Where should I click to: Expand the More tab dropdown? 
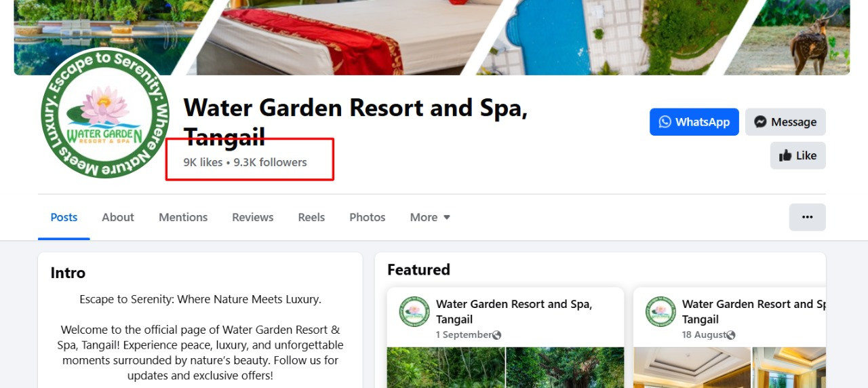[430, 217]
